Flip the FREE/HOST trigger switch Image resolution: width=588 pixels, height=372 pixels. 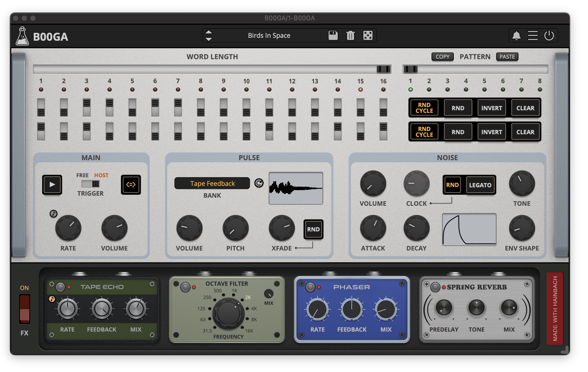point(91,184)
